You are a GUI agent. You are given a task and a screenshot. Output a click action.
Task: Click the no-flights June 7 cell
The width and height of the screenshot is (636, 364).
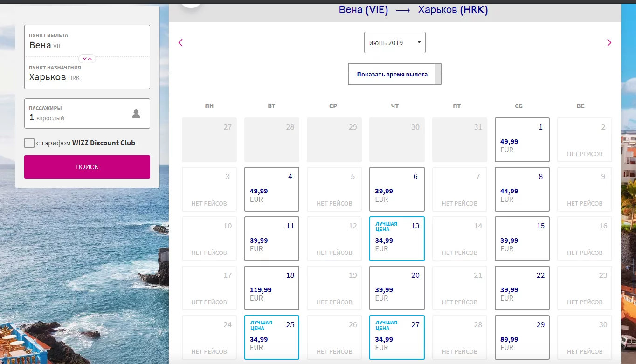click(x=460, y=189)
